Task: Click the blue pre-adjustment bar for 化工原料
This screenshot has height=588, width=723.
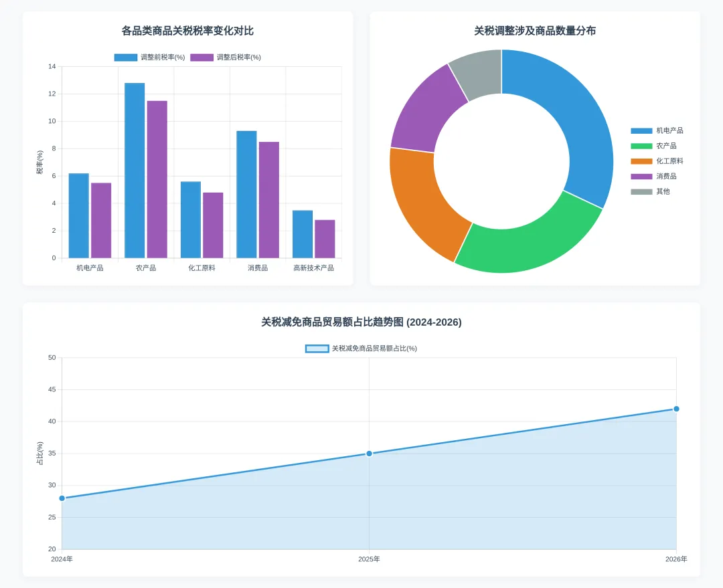Action: coord(191,220)
